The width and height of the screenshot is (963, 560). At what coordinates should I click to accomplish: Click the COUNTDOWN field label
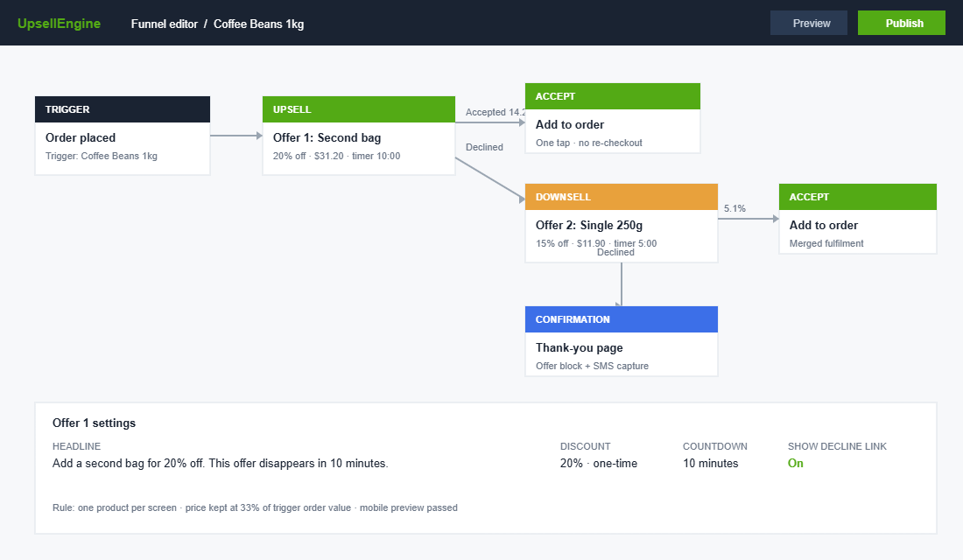tap(715, 446)
